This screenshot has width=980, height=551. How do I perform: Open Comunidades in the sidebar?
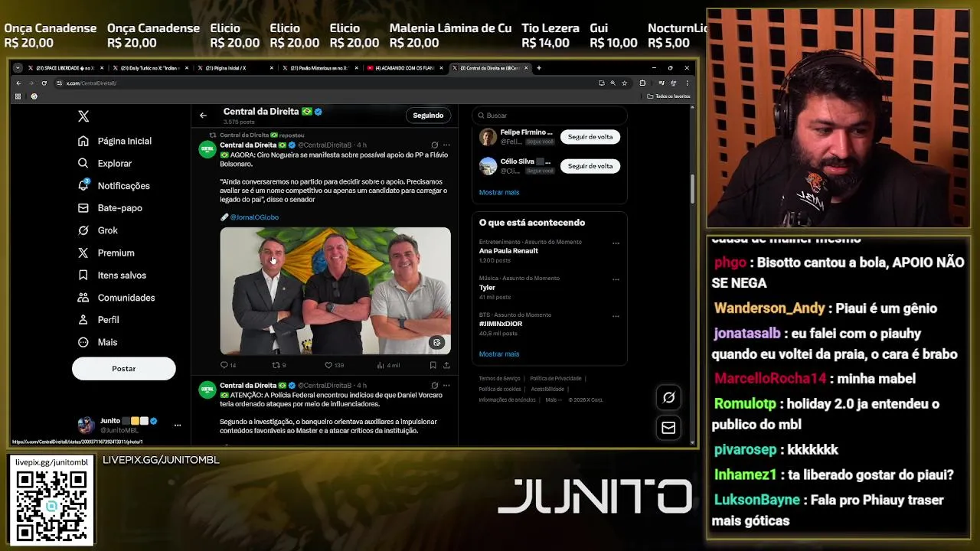pos(116,297)
